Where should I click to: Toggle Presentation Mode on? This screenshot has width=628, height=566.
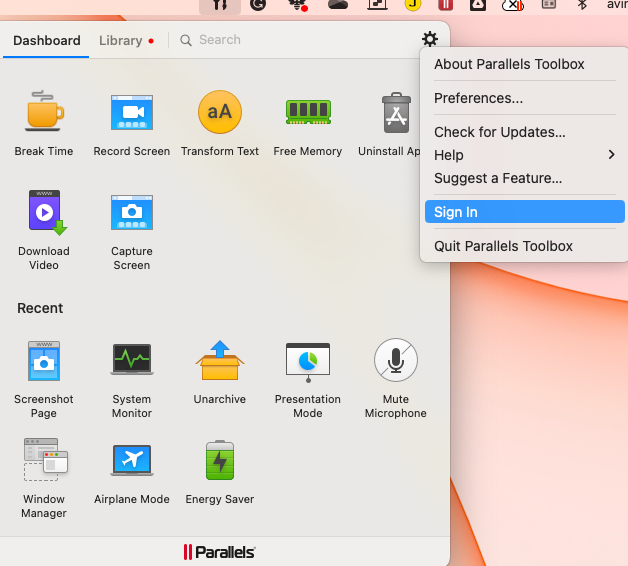coord(307,360)
